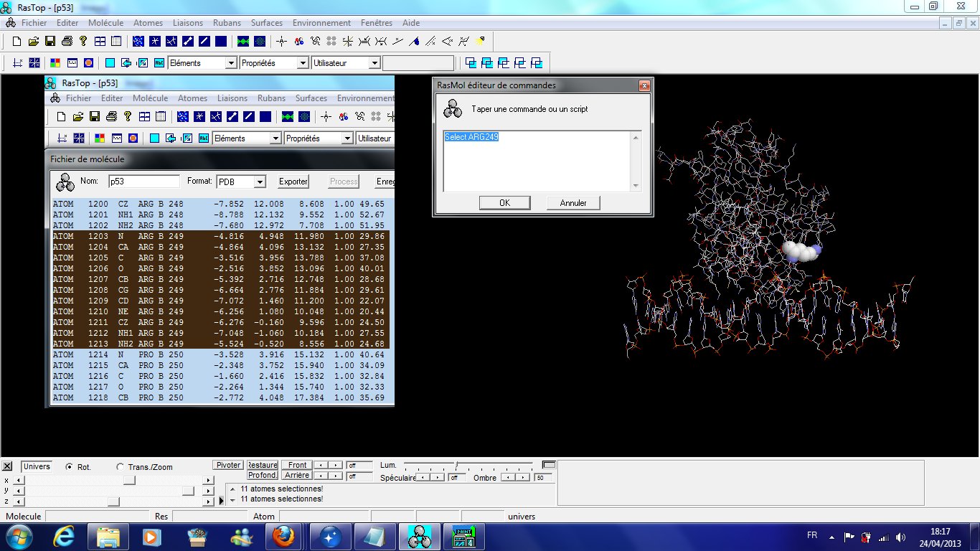Screen dimensions: 980x551
Task: Select the Rot. radio button
Action: (x=69, y=466)
